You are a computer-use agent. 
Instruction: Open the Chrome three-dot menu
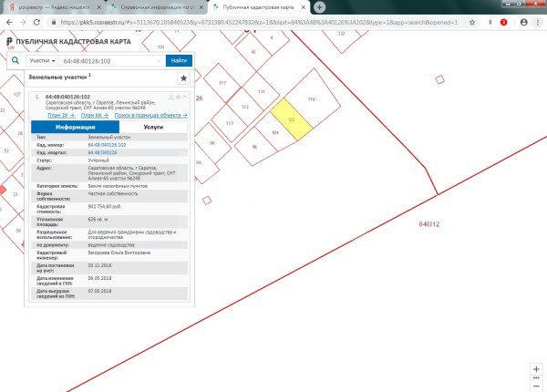[538, 20]
